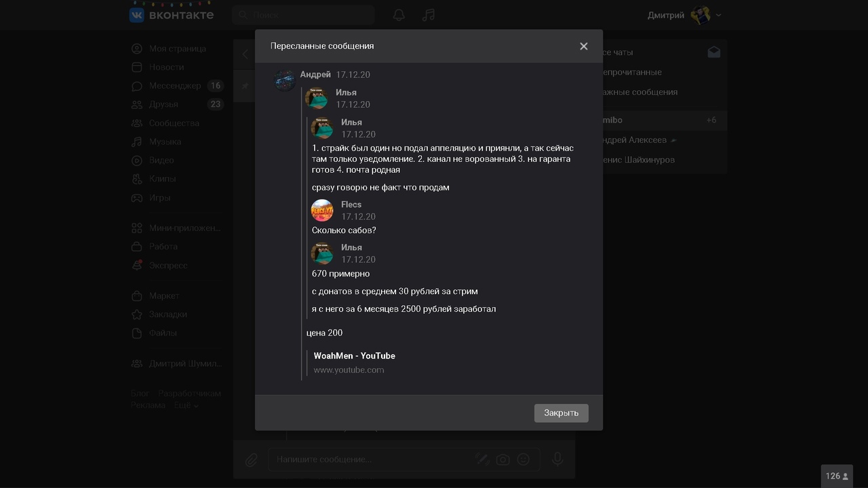Click mark-all-read envelope icon

pos(713,52)
